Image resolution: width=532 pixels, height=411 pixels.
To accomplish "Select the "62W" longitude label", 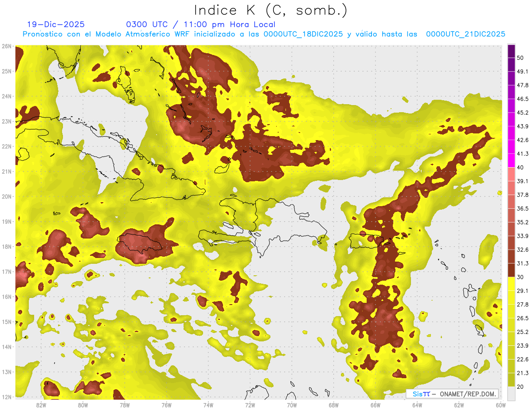I will point(459,405).
